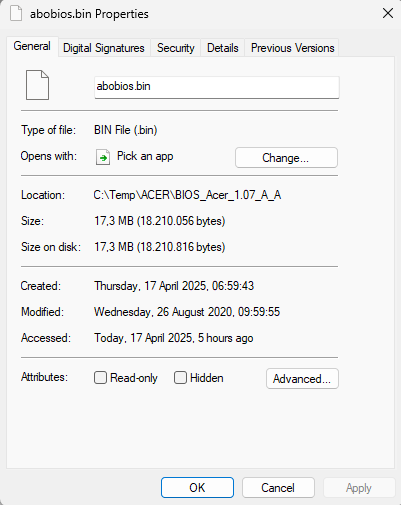The width and height of the screenshot is (401, 505).
Task: Click the file size in bytes value
Action: point(181,221)
